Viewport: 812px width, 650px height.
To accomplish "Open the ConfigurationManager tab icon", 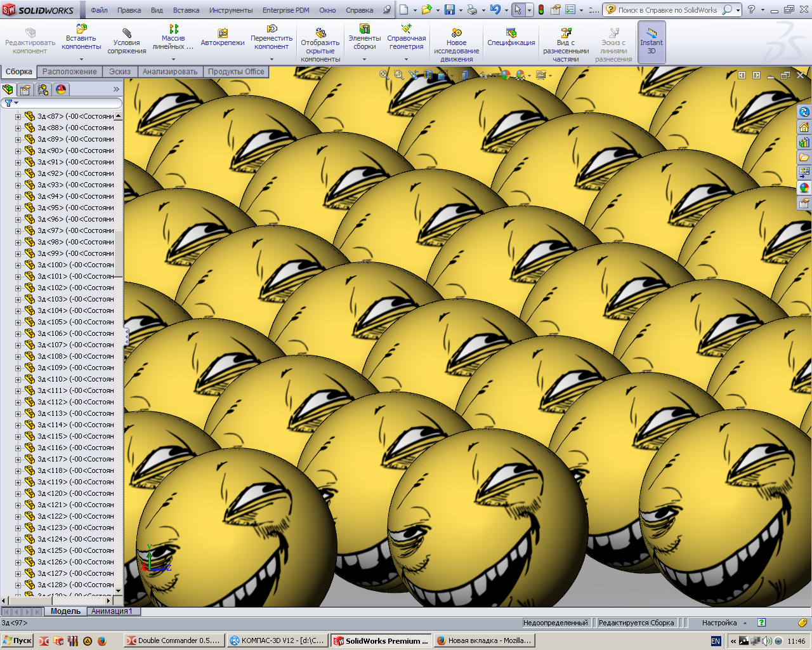I will [x=43, y=90].
